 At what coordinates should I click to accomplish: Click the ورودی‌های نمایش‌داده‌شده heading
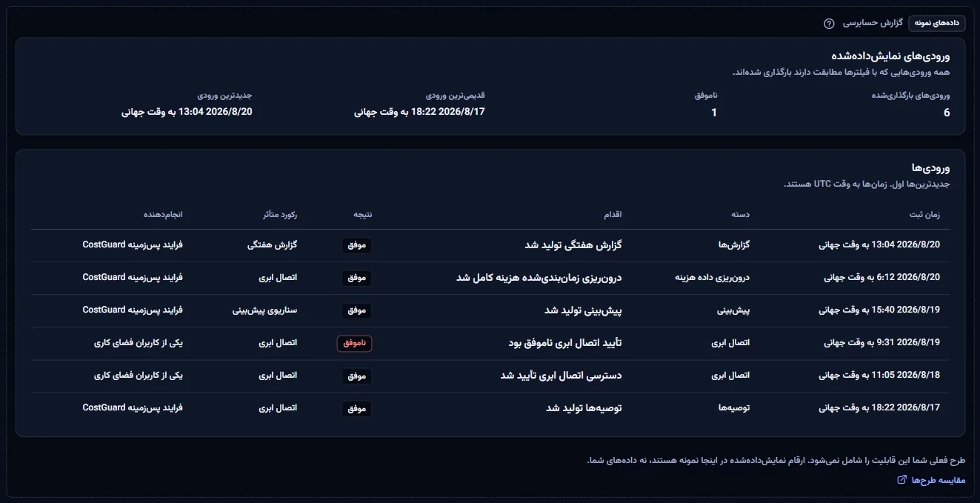890,56
